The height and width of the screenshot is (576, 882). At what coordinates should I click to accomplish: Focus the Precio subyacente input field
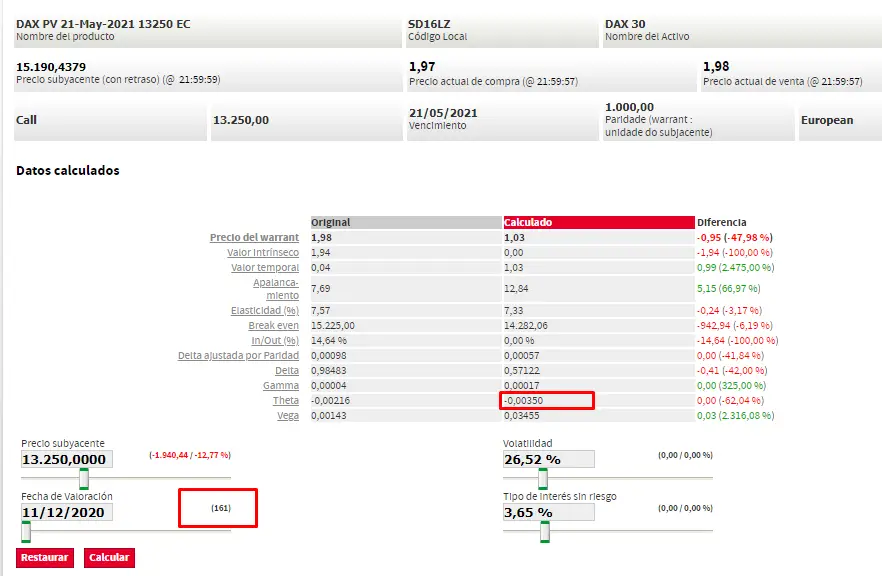[x=66, y=459]
